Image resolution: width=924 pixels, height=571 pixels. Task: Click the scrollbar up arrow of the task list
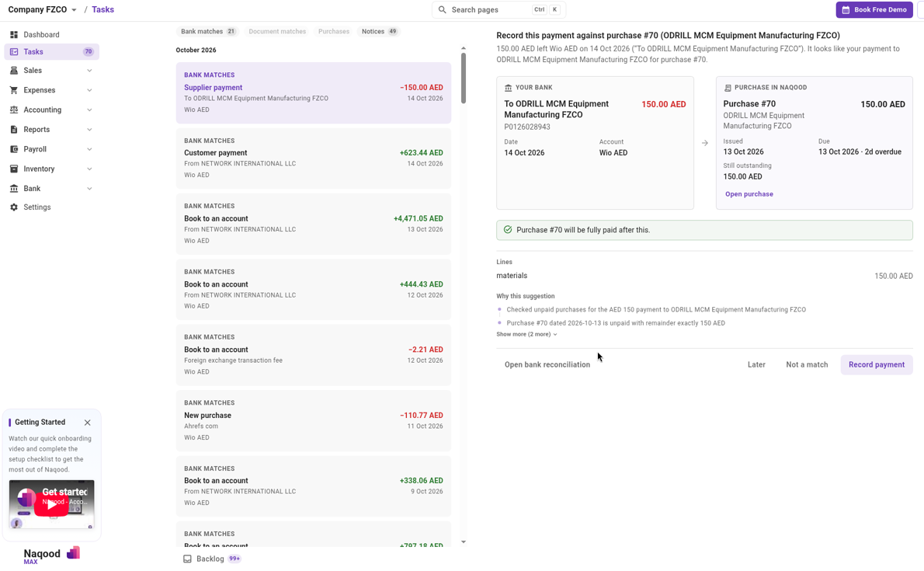(464, 48)
